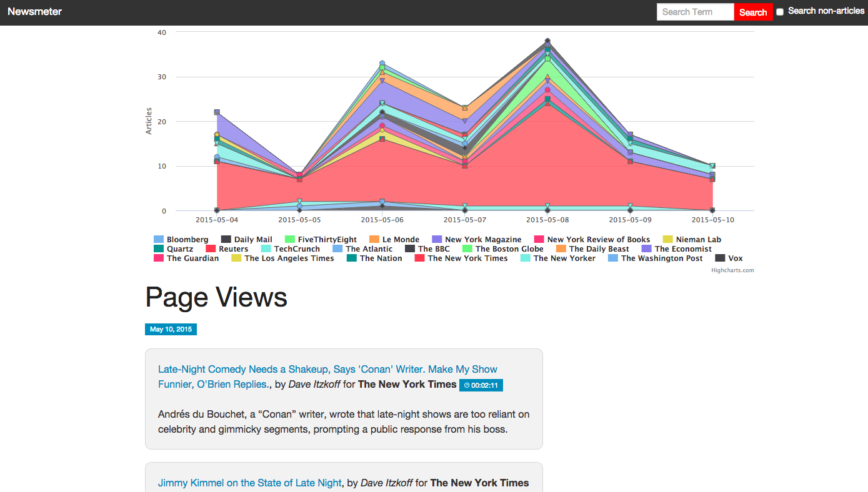Click the 2015-05-10 x-axis date label
The image size is (868, 492).
pos(712,220)
